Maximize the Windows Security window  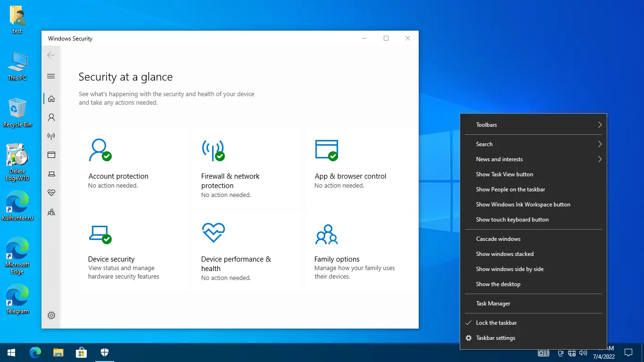click(x=386, y=39)
